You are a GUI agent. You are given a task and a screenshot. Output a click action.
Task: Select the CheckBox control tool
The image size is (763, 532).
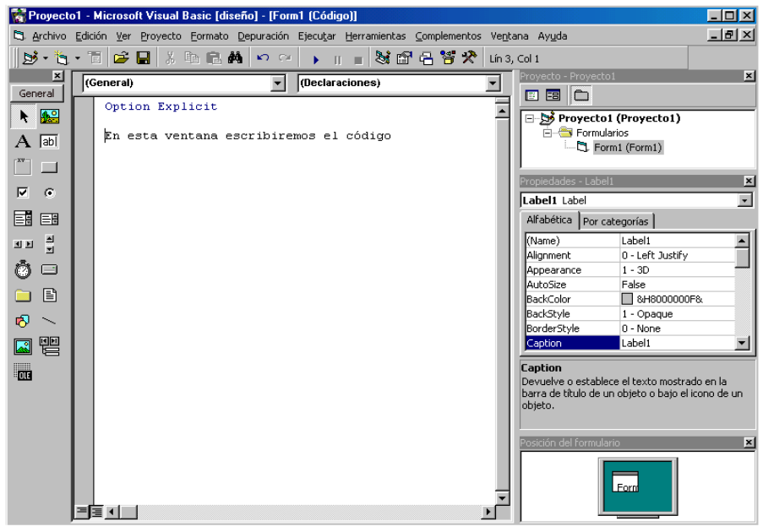[x=23, y=193]
